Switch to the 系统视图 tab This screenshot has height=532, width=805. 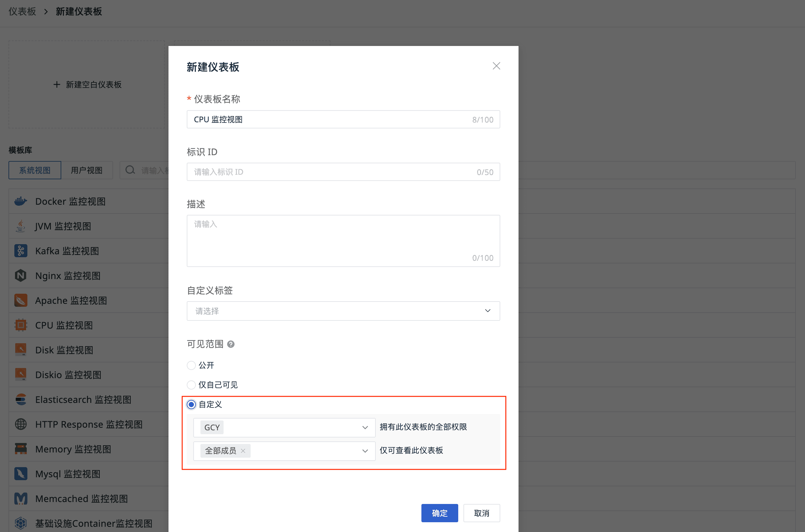click(35, 170)
